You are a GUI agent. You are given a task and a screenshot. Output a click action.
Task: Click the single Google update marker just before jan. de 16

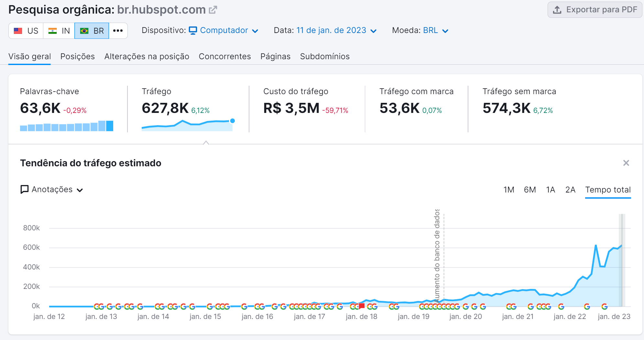244,306
